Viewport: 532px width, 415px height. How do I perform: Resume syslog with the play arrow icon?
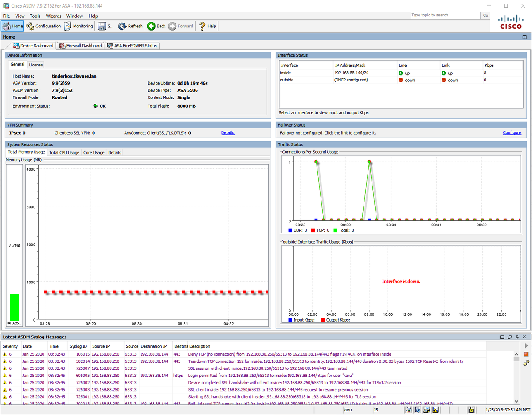pyautogui.click(x=526, y=345)
